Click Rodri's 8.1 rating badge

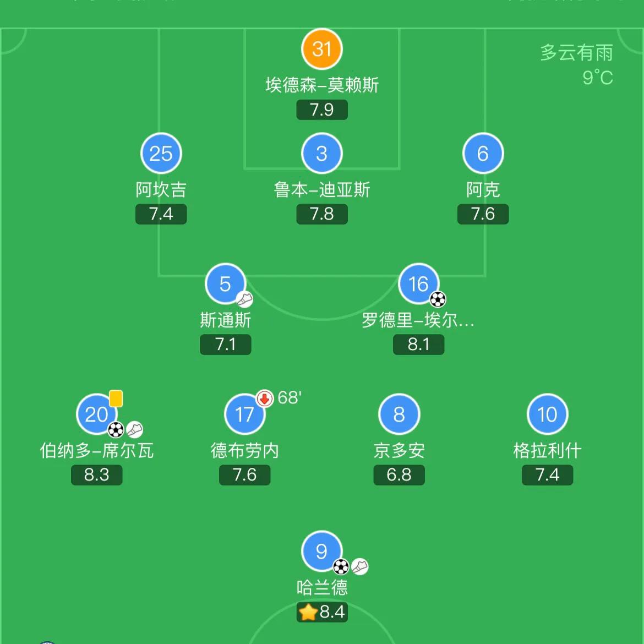pyautogui.click(x=419, y=344)
